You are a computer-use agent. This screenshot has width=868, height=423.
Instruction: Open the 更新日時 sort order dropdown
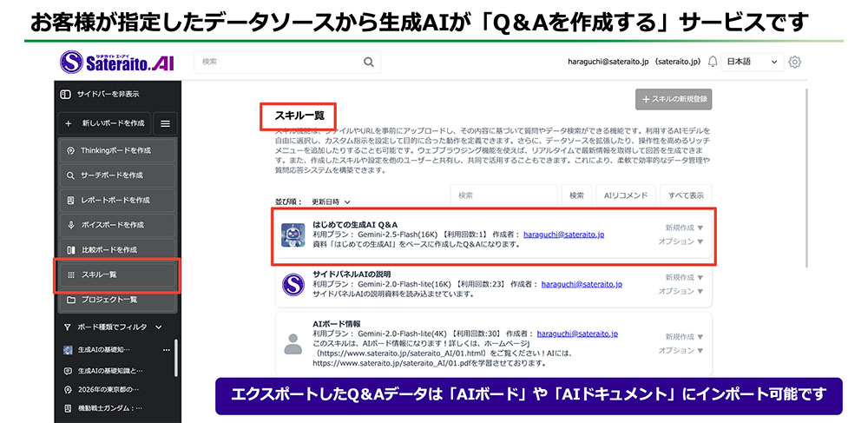point(331,202)
